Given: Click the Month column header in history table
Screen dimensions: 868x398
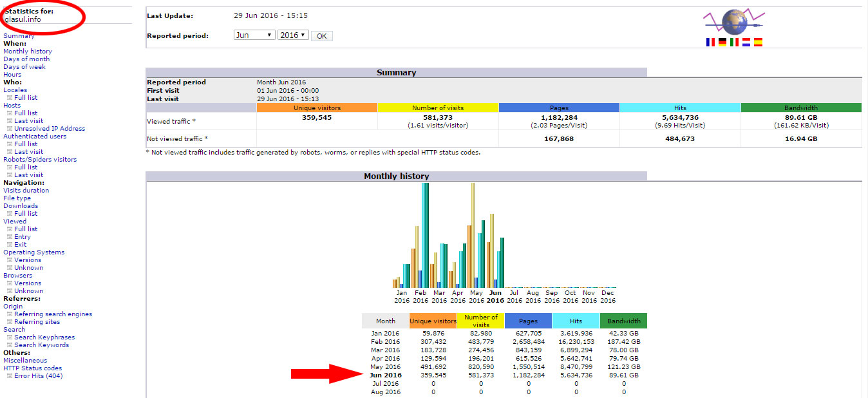Looking at the screenshot, I should [x=385, y=321].
